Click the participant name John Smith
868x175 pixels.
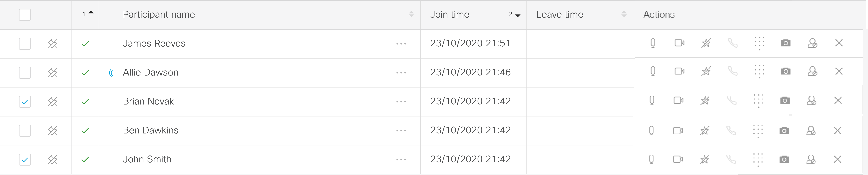point(147,159)
